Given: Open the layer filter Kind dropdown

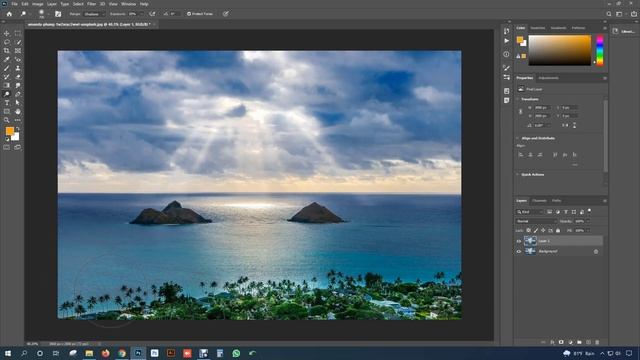Looking at the screenshot, I should (529, 212).
